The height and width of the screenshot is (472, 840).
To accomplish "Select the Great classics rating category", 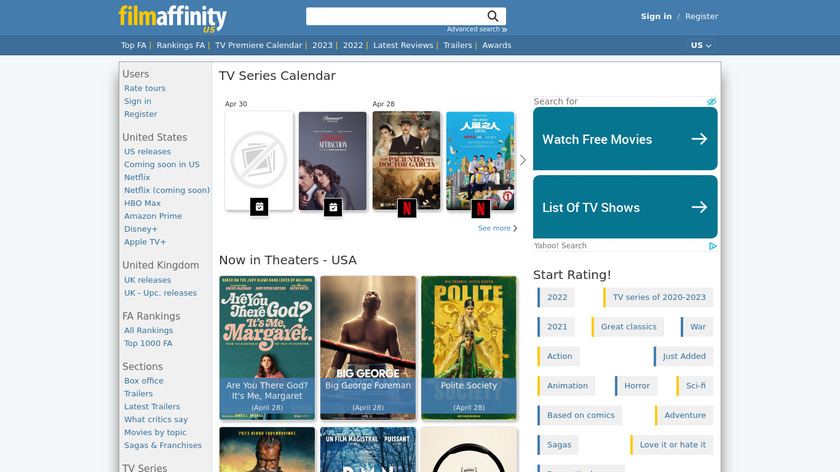I will click(x=628, y=327).
